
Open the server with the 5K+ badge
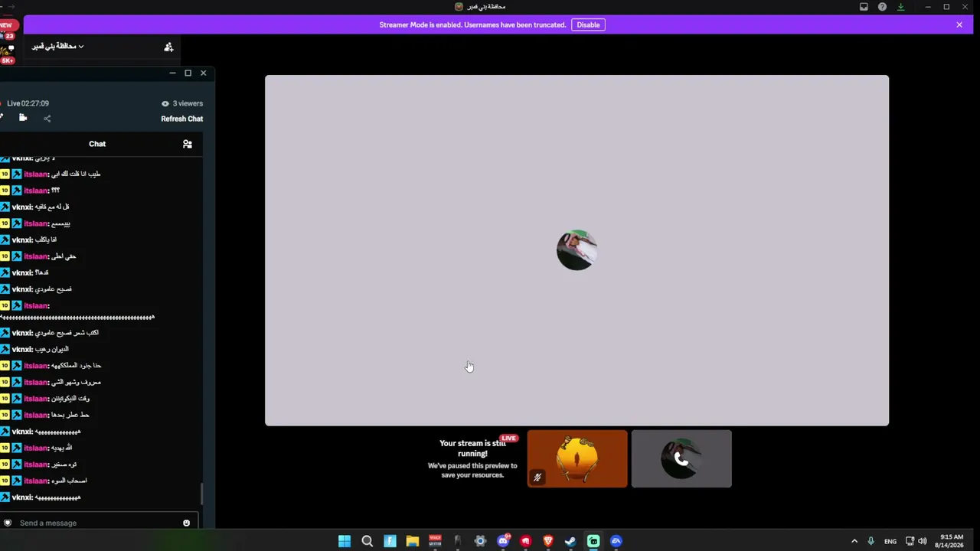click(x=8, y=54)
